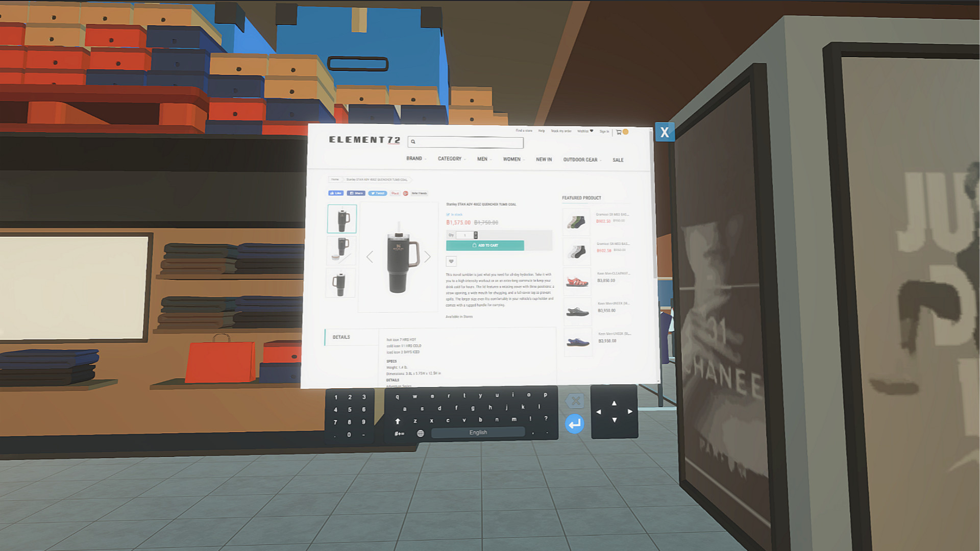Expand the CATEGORY navigation dropdown
The height and width of the screenshot is (551, 980).
coord(450,159)
